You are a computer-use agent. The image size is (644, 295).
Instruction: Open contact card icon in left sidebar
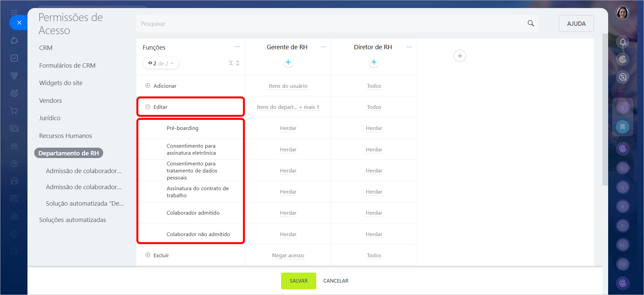point(14,128)
